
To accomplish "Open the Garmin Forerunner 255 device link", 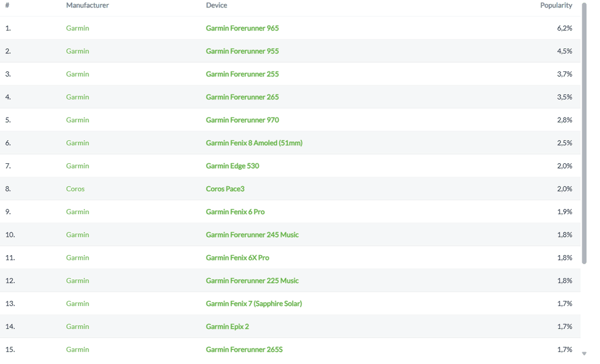I will pyautogui.click(x=242, y=74).
